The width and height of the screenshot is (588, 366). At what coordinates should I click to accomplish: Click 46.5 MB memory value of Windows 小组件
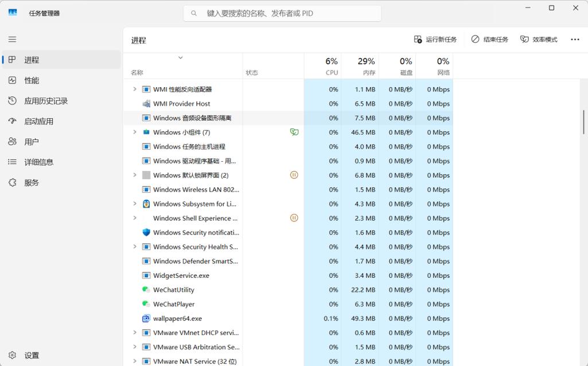click(363, 132)
